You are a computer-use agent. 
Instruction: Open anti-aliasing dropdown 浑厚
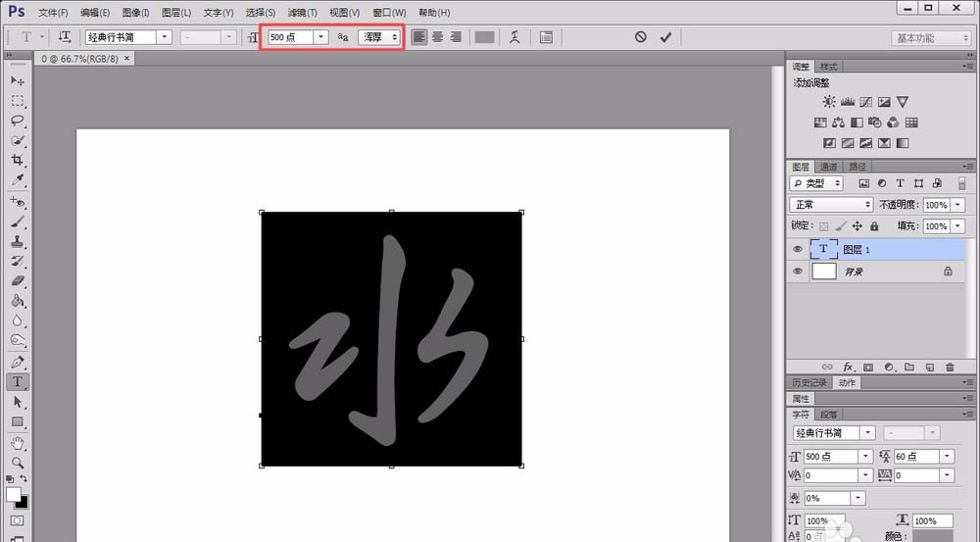[378, 37]
